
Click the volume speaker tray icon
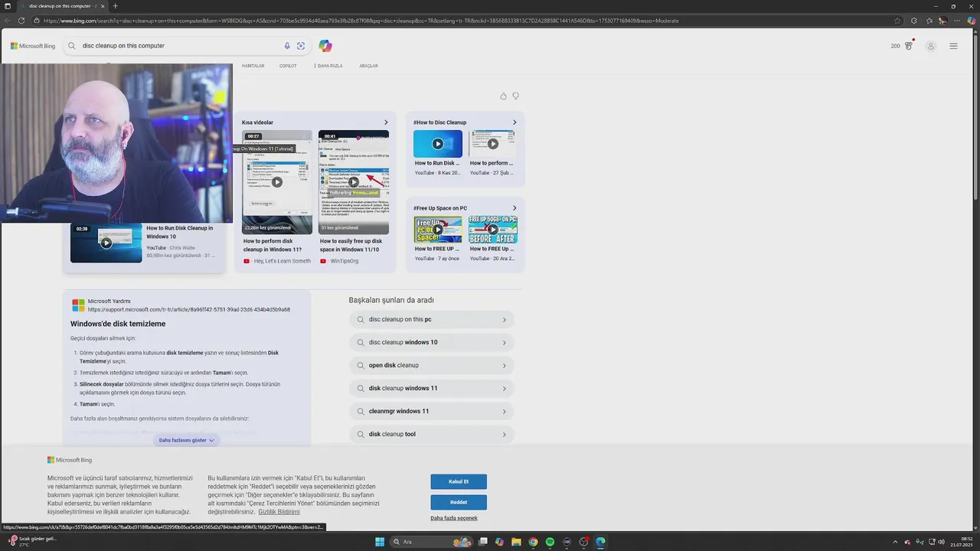941,542
